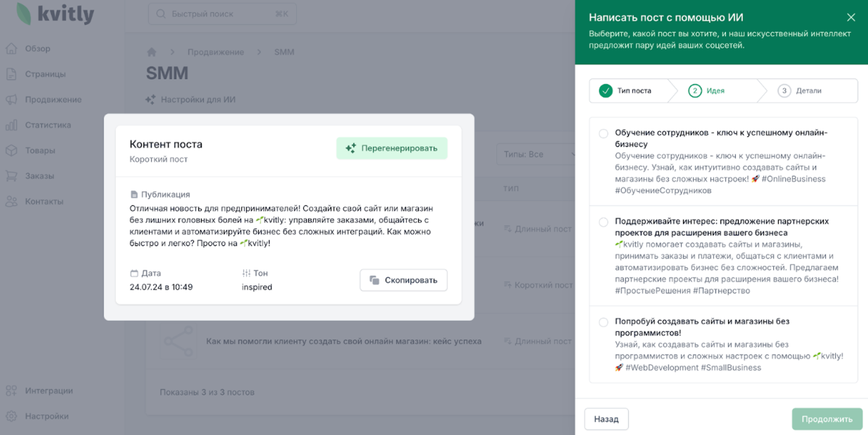The image size is (868, 435).
Task: Open Продвижение in the sidebar
Action: pos(53,99)
